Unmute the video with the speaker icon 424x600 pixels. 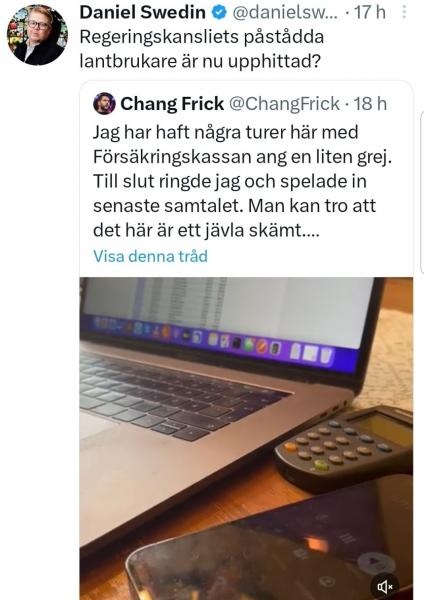(385, 586)
